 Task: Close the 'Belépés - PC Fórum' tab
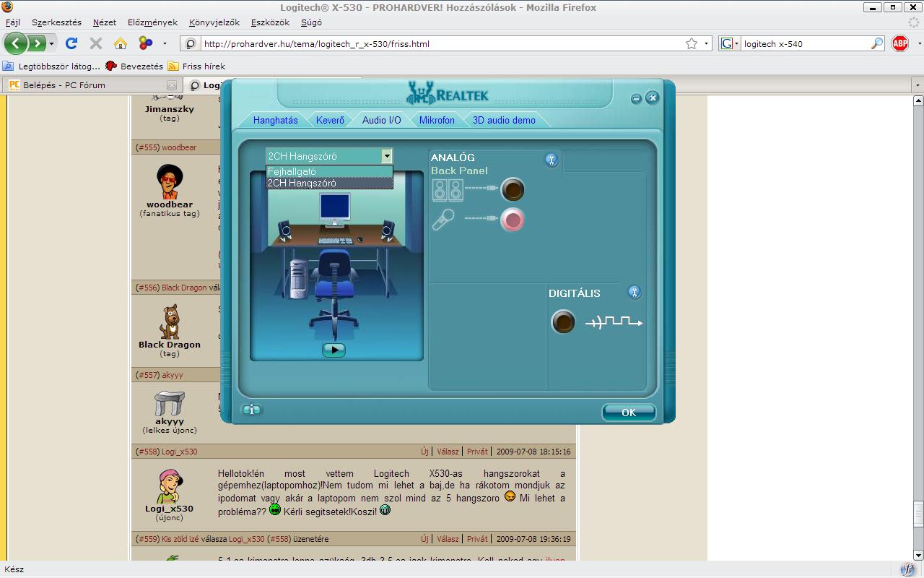[172, 85]
